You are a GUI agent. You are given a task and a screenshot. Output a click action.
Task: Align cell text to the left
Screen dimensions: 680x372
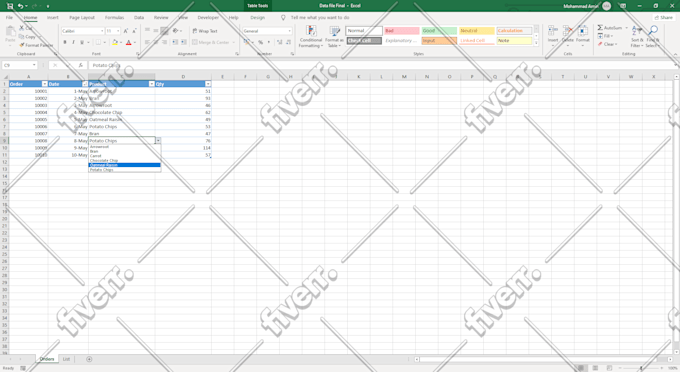click(147, 42)
